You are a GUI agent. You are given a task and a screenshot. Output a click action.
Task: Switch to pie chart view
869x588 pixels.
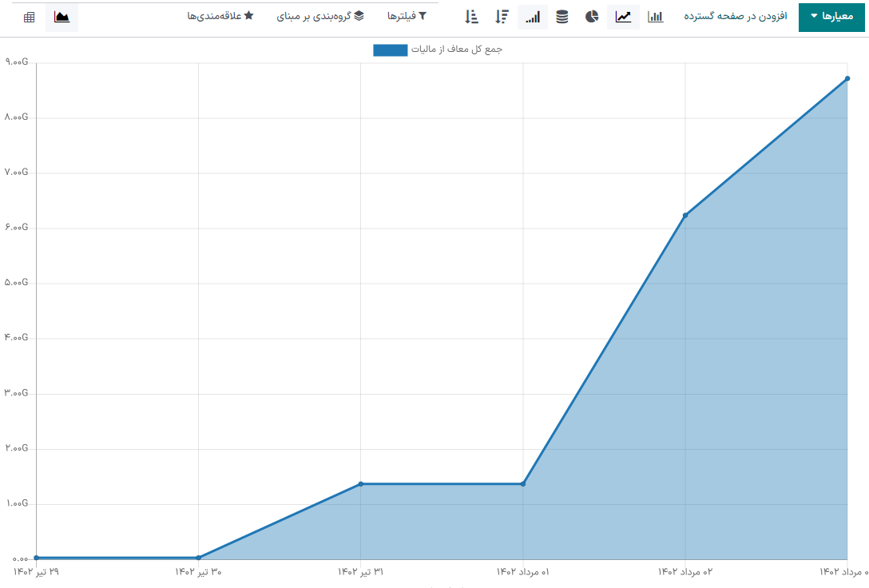pyautogui.click(x=592, y=17)
